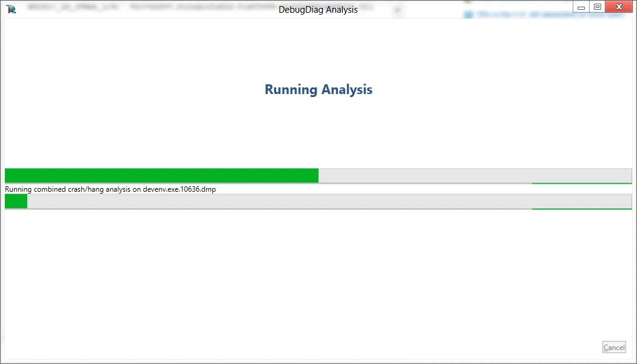Click the DebugDiag app icon in title bar

11,9
